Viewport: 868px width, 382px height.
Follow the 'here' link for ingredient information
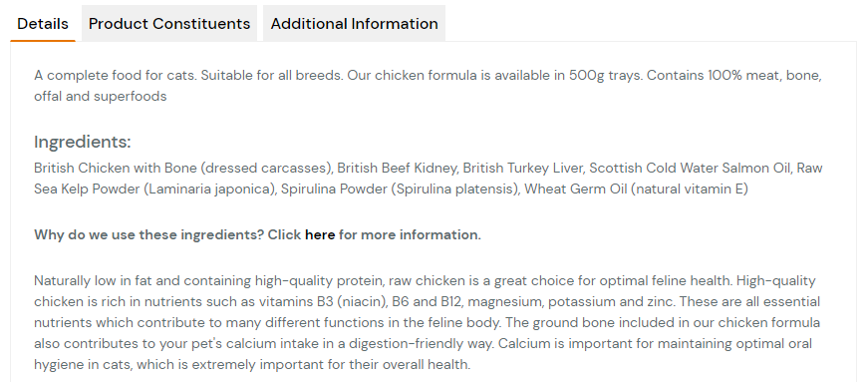(x=320, y=234)
